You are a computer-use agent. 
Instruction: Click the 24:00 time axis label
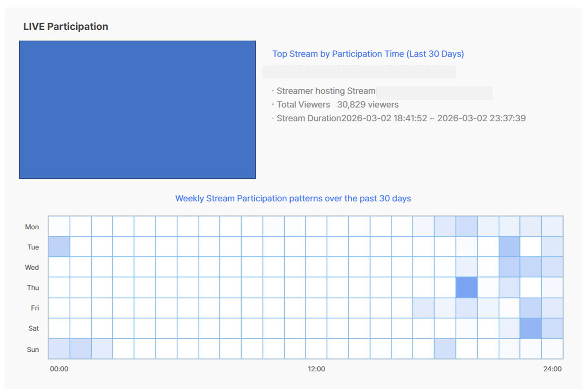[x=552, y=369]
